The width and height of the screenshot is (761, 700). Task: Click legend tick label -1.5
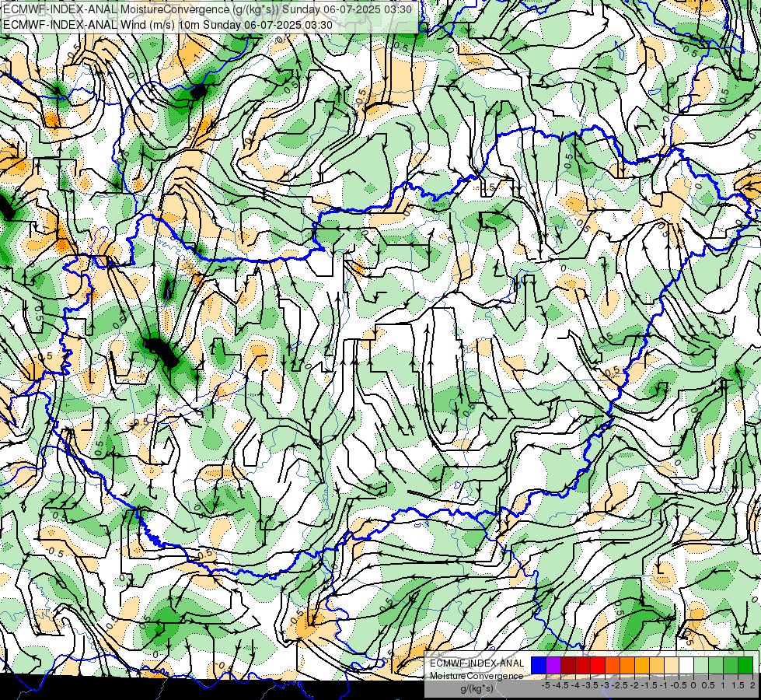coord(649,685)
